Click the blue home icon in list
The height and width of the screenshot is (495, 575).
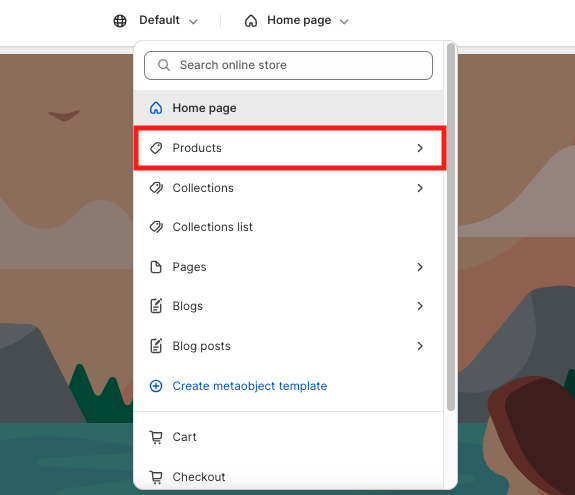coord(156,108)
